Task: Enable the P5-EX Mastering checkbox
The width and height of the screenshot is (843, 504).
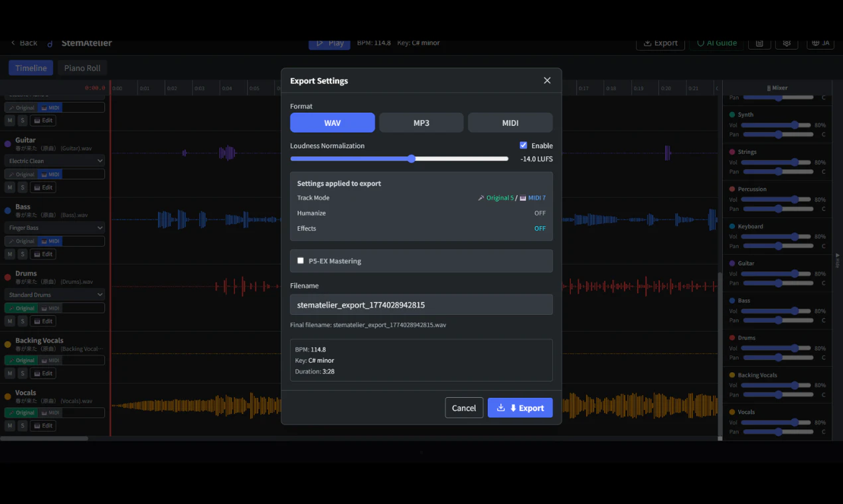Action: tap(301, 261)
